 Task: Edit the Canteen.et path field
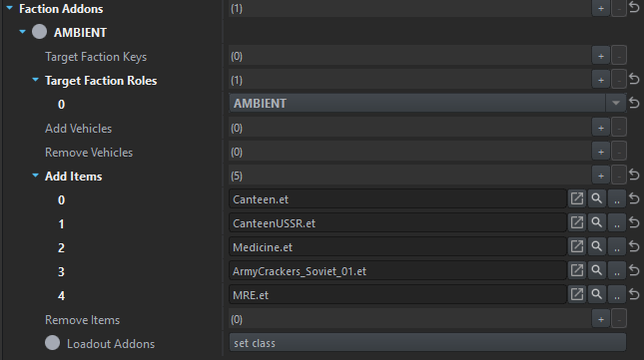[397, 198]
